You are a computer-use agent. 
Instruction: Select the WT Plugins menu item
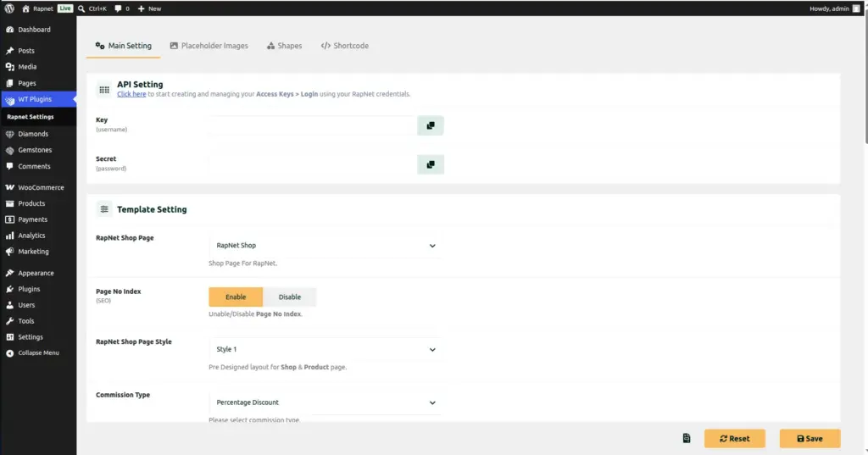(38, 99)
